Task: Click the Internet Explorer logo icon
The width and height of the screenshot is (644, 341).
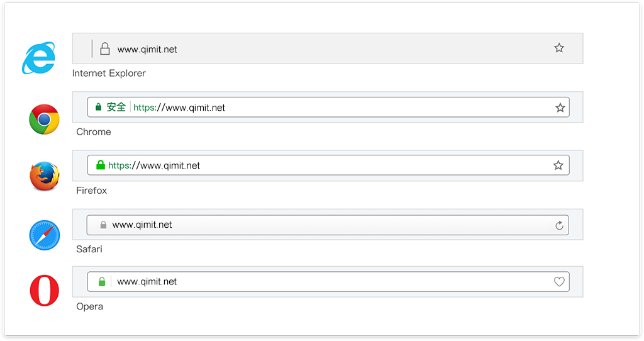Action: [x=38, y=58]
